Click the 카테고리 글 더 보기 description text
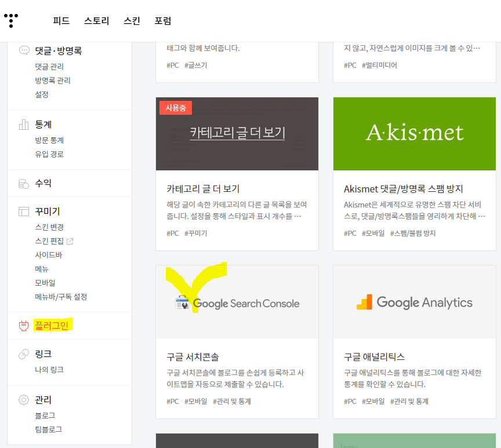This screenshot has height=448, width=501. 237,210
